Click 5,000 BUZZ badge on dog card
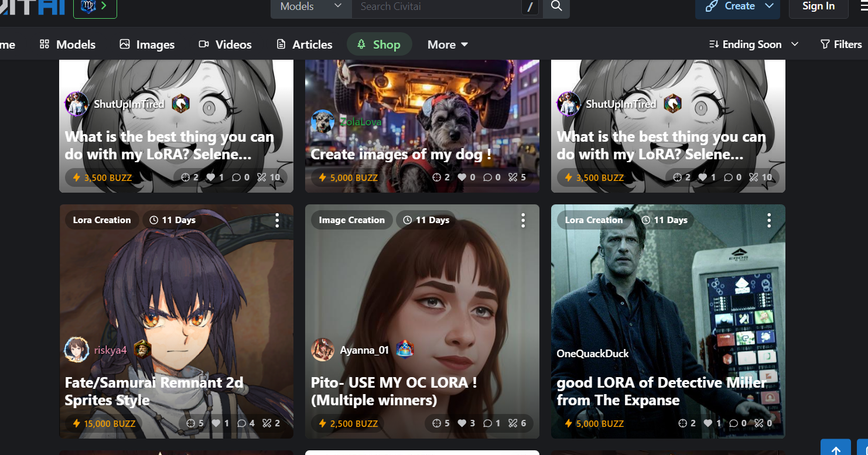Screen dimensions: 868x455 348,177
